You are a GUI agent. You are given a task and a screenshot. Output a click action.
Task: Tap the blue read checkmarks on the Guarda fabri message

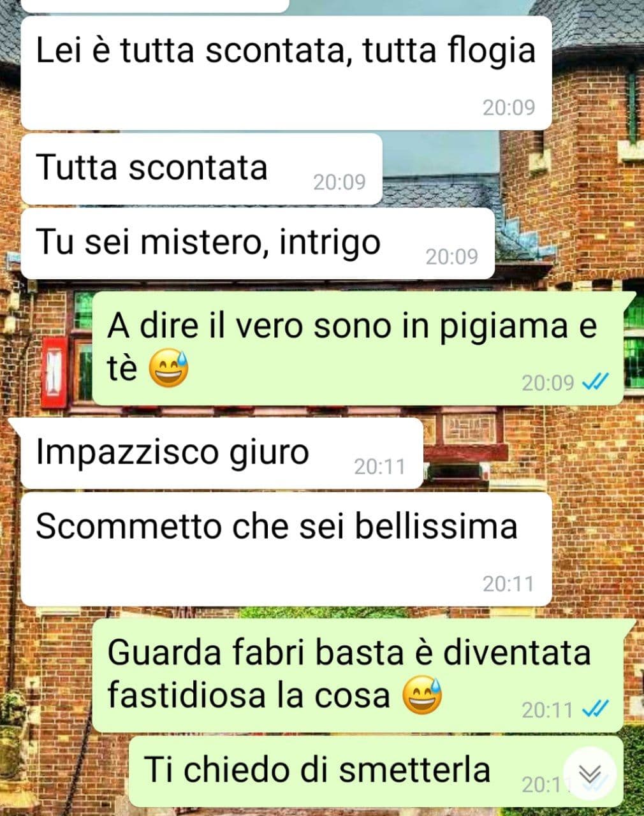(596, 709)
